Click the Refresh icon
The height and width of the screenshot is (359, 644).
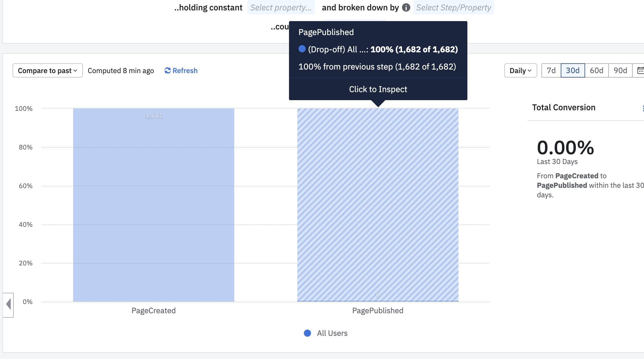(x=168, y=70)
